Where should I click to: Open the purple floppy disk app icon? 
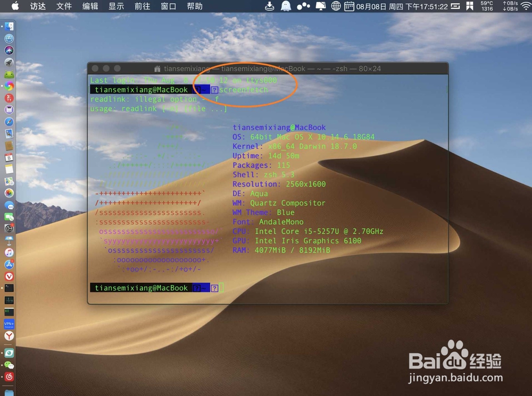tap(9, 110)
